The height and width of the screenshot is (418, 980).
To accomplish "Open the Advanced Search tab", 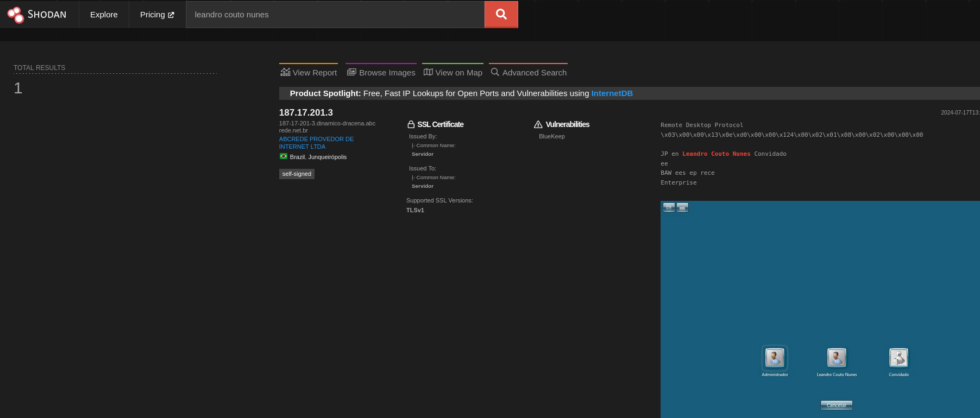I will pos(528,72).
